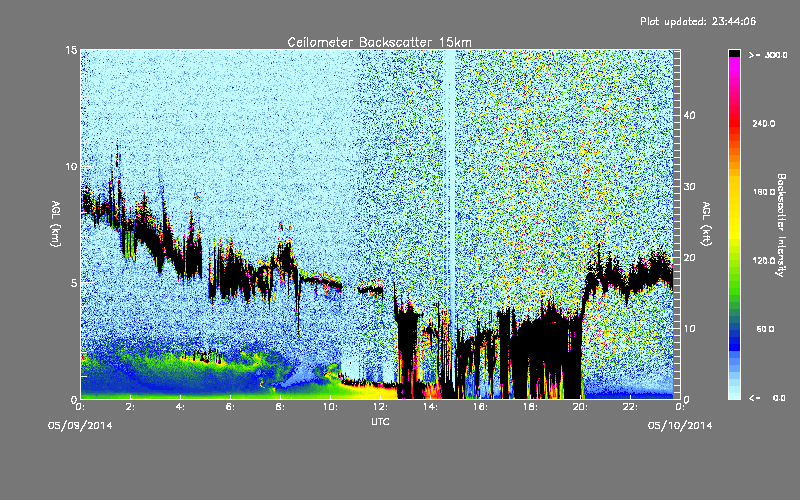Click the 10 km tick on left axis
The image size is (800, 500).
coord(71,166)
